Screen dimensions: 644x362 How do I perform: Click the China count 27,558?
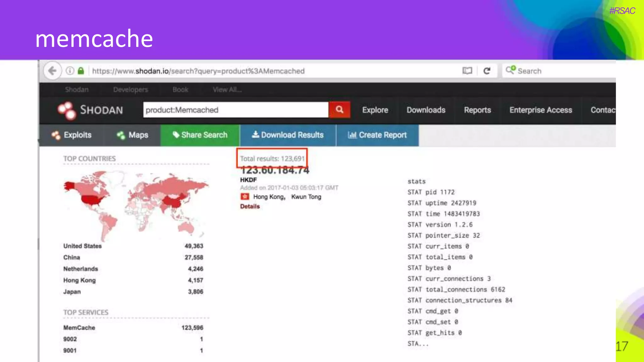click(x=194, y=257)
